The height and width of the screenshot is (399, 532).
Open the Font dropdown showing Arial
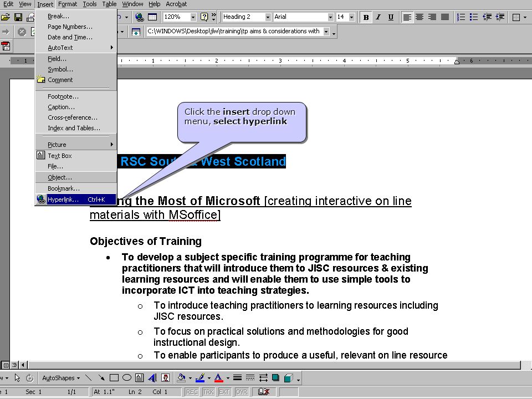tap(330, 17)
